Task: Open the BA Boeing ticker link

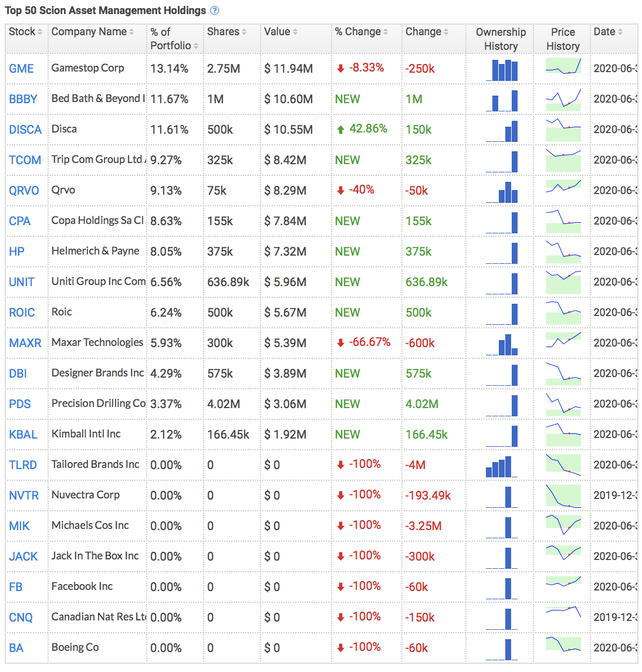Action: tap(16, 648)
